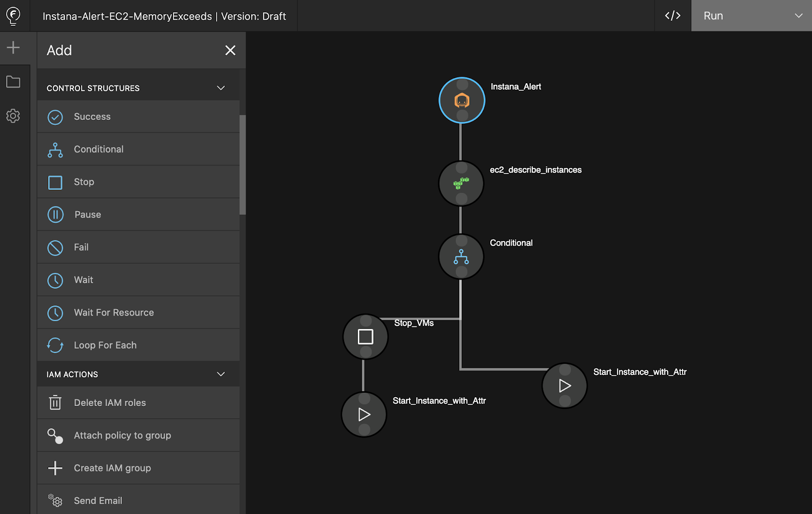812x514 pixels.
Task: Choose the Wait For Resource label
Action: pyautogui.click(x=114, y=313)
